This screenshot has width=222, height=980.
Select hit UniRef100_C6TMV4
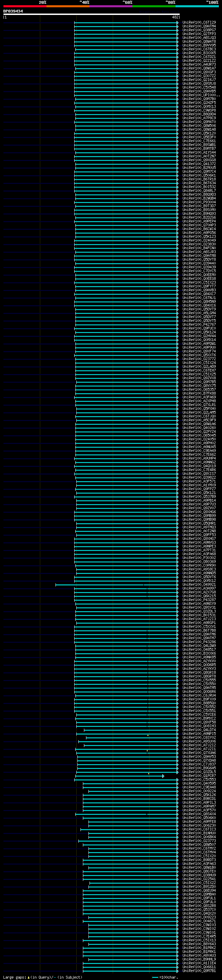coord(199,852)
